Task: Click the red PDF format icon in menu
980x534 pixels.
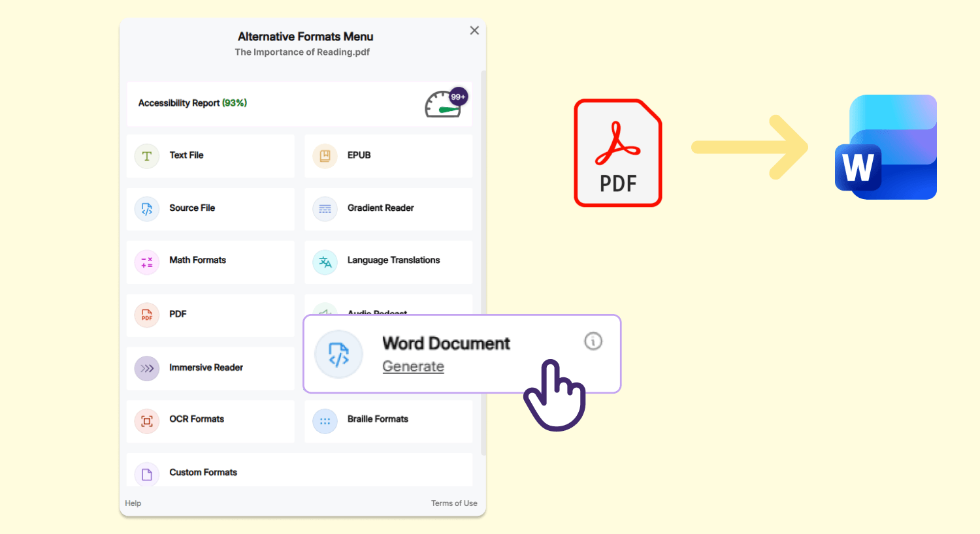Action: [147, 315]
